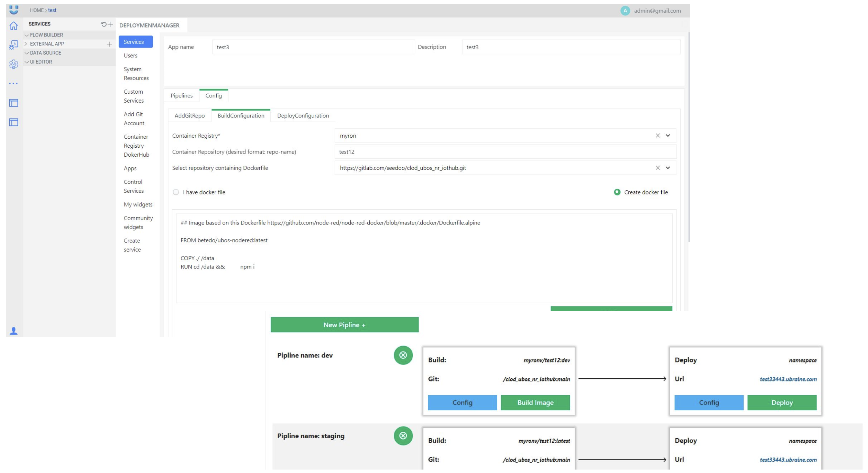Click the user profile icon at sidebar bottom
Image resolution: width=868 pixels, height=473 pixels.
point(13,331)
